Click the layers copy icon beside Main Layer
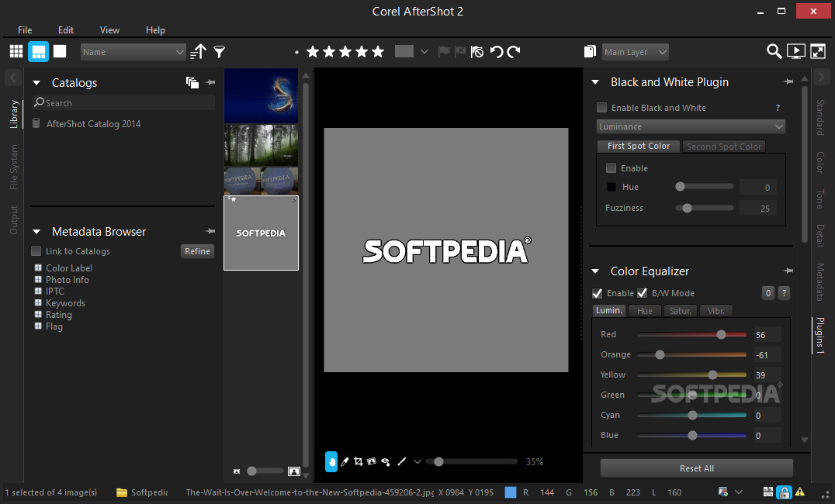Viewport: 835px width, 504px height. click(590, 51)
